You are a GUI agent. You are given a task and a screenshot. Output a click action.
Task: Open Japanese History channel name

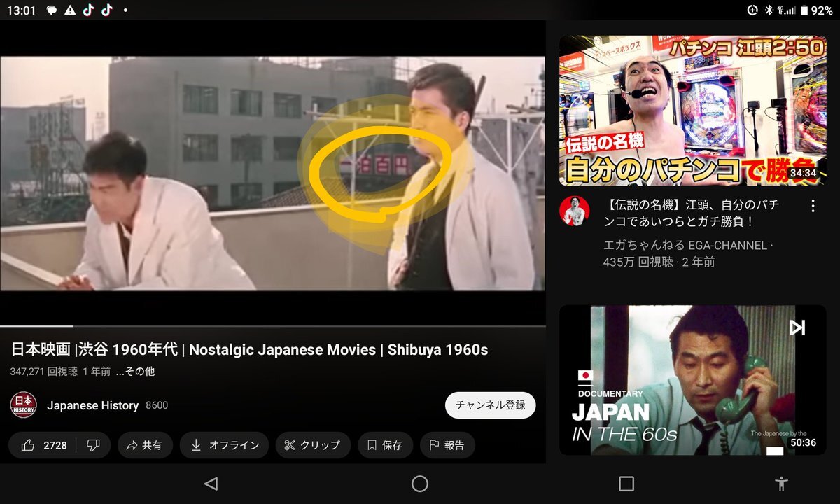click(92, 405)
